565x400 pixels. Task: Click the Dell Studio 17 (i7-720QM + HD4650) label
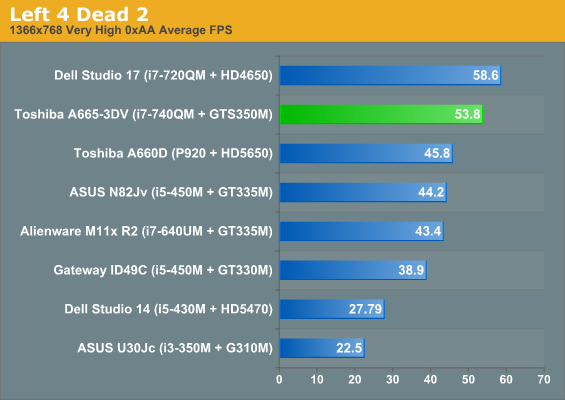163,75
